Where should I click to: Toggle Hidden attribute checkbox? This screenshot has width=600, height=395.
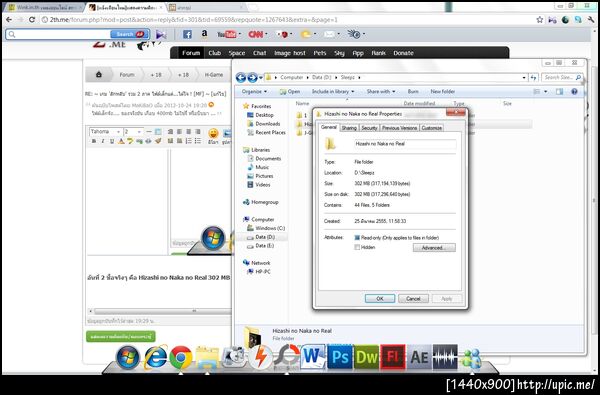click(x=357, y=247)
